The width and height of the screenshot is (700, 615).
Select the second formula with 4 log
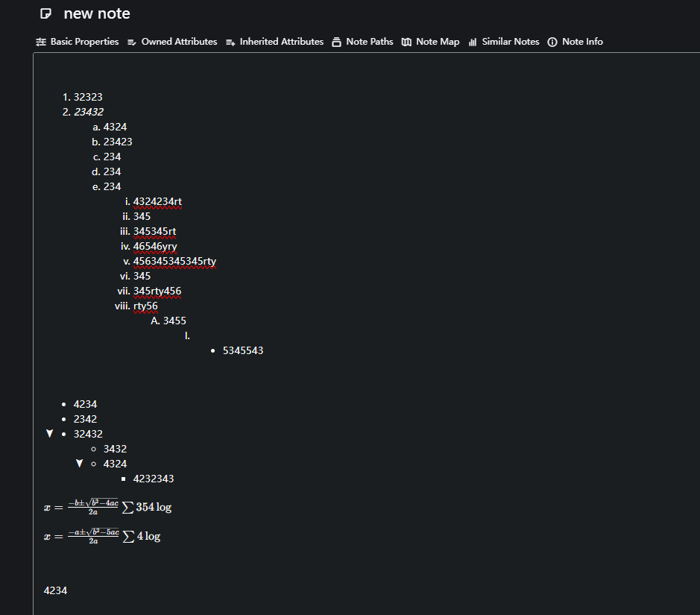[102, 536]
